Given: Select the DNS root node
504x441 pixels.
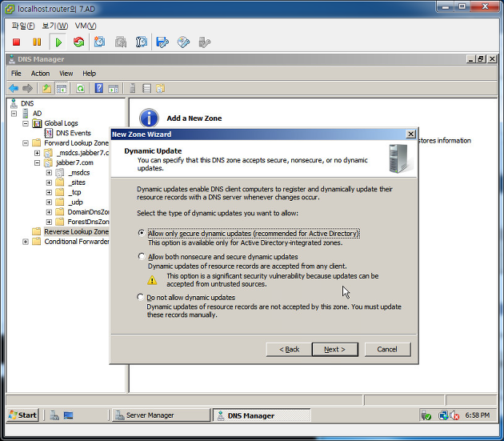Looking at the screenshot, I should coord(27,103).
